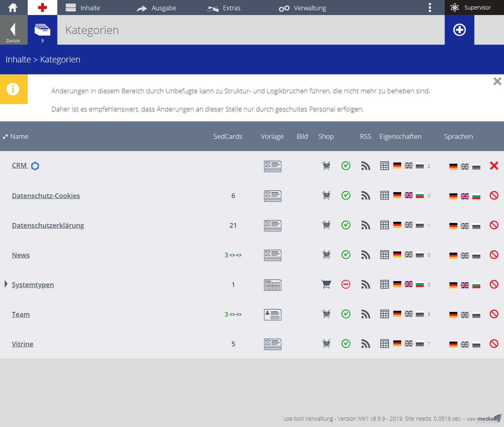Open the Systemtypen grid template icon

click(272, 285)
